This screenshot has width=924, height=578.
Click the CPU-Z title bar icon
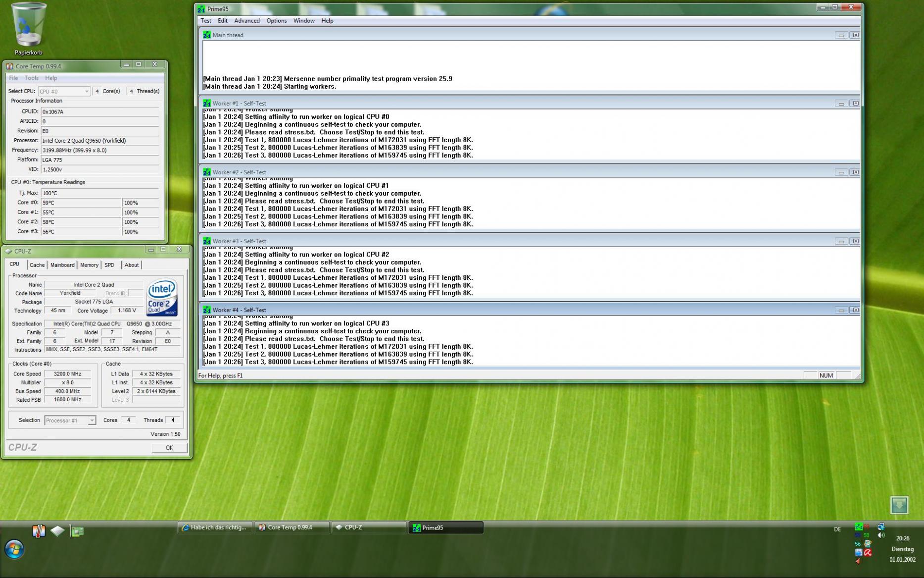pos(8,251)
